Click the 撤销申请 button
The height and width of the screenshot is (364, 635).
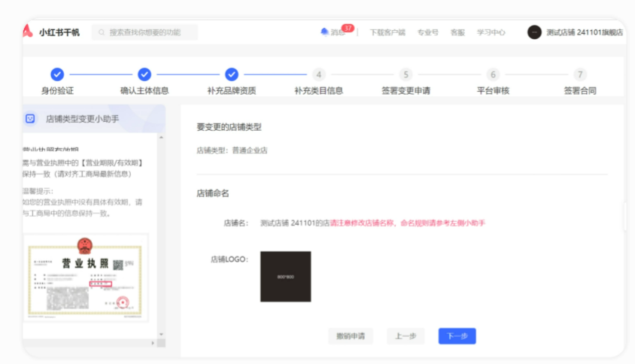pyautogui.click(x=351, y=336)
